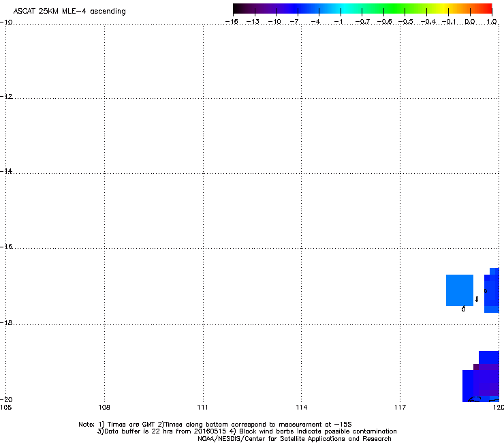504x443 pixels.
Task: Click the light blue square data patch
Action: click(x=460, y=290)
